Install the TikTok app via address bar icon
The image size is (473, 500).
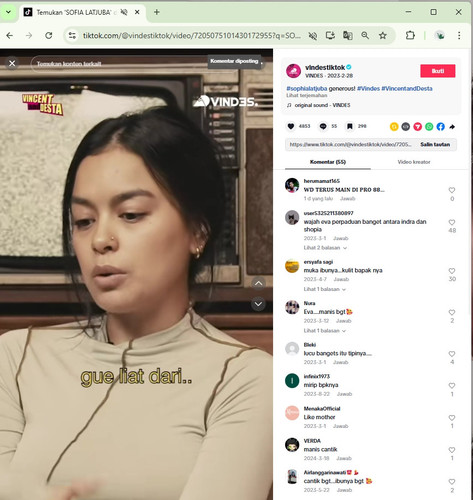coord(330,36)
